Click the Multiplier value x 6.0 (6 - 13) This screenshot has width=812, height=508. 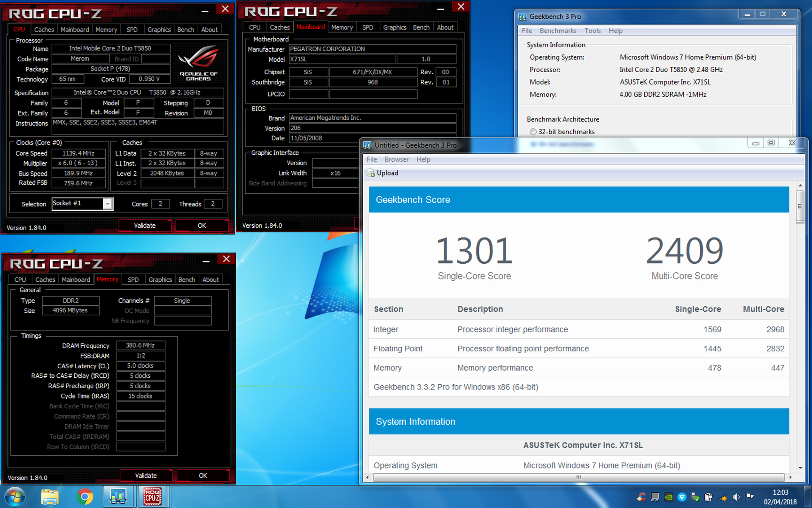click(x=78, y=163)
